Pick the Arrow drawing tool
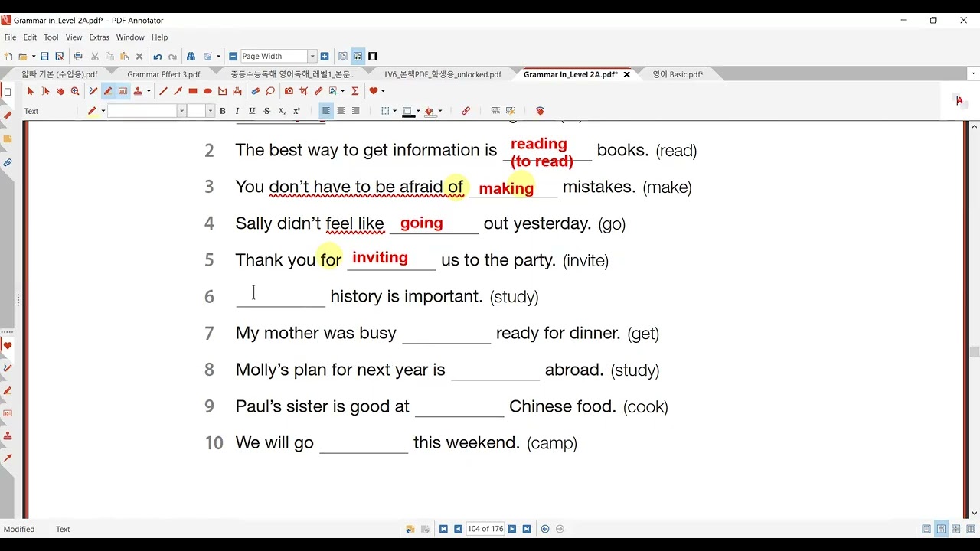 pyautogui.click(x=178, y=91)
